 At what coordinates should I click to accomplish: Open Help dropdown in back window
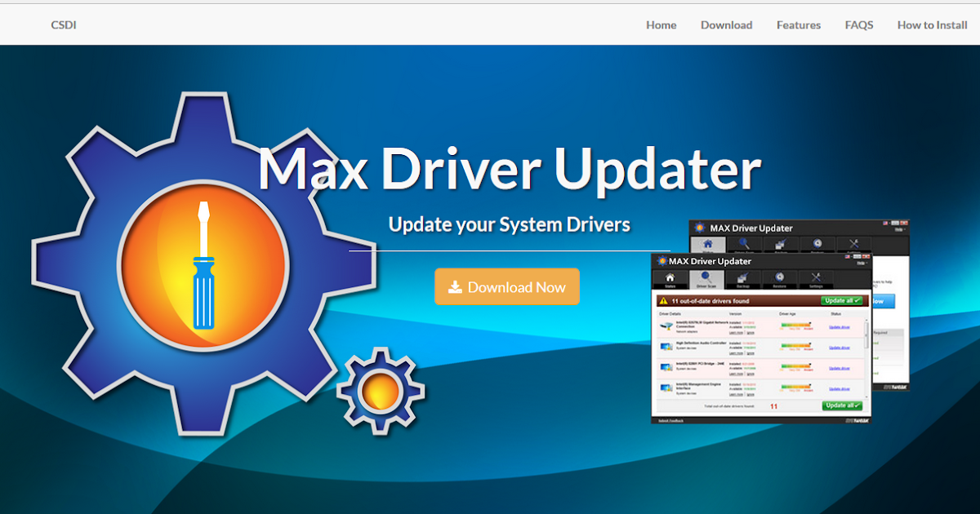[x=899, y=229]
